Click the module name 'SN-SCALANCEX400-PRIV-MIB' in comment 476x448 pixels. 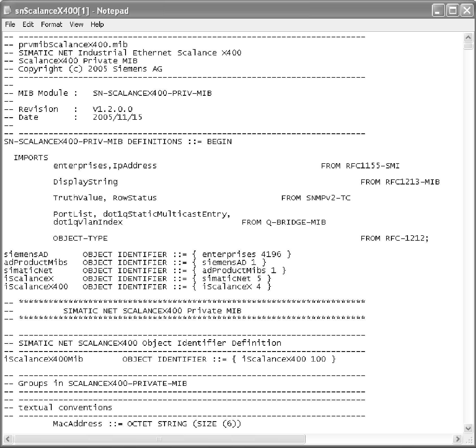pos(152,93)
